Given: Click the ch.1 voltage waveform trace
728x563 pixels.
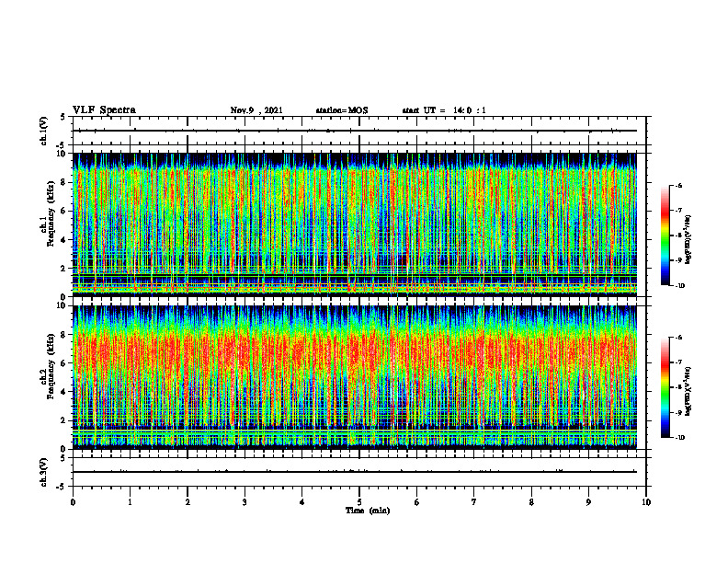Looking at the screenshot, I should (x=355, y=131).
